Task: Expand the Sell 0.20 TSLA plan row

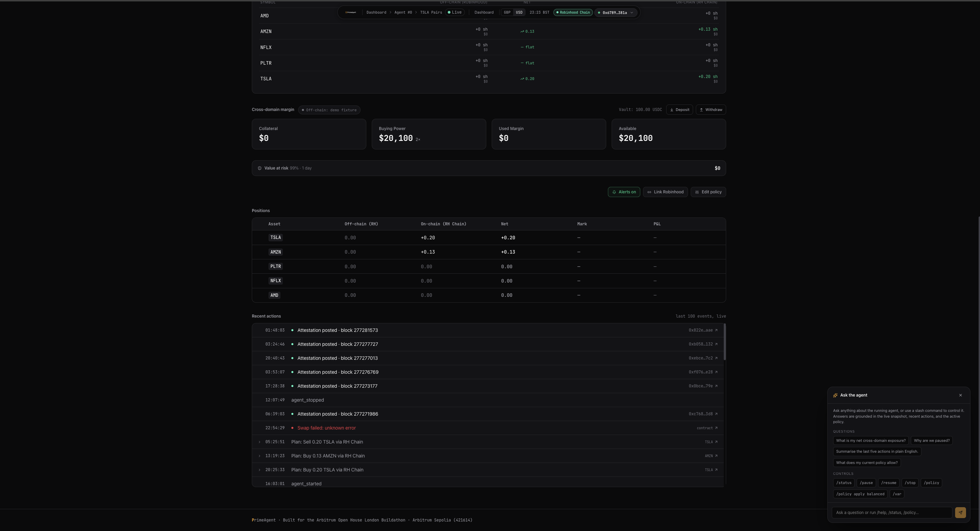Action: click(259, 442)
